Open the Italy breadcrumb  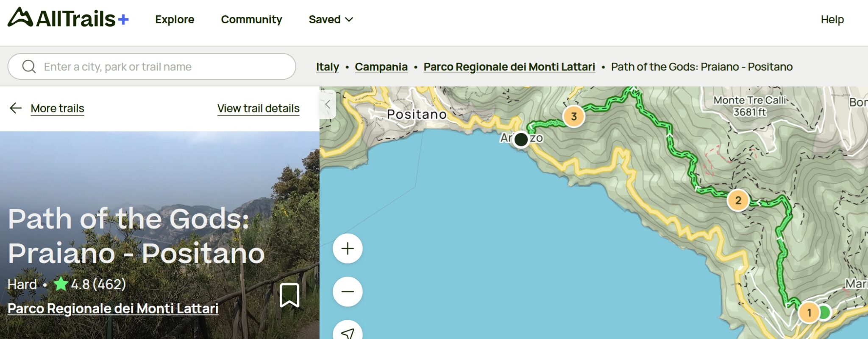[x=327, y=67]
